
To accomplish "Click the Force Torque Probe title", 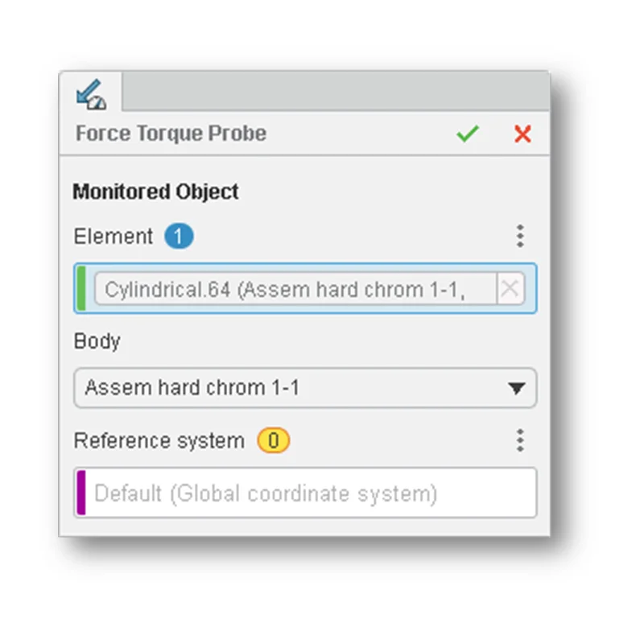I will (171, 134).
